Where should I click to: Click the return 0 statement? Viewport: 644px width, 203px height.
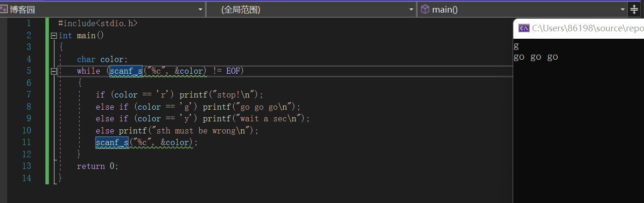coord(98,166)
